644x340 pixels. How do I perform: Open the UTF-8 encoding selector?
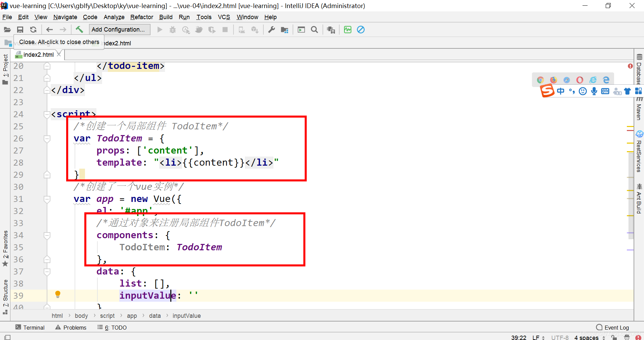point(560,337)
